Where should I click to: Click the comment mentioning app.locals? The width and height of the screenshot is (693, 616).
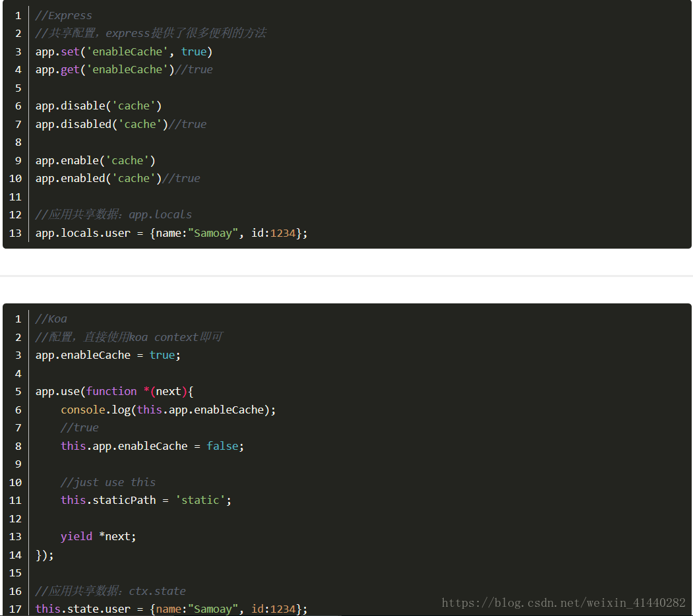point(113,215)
